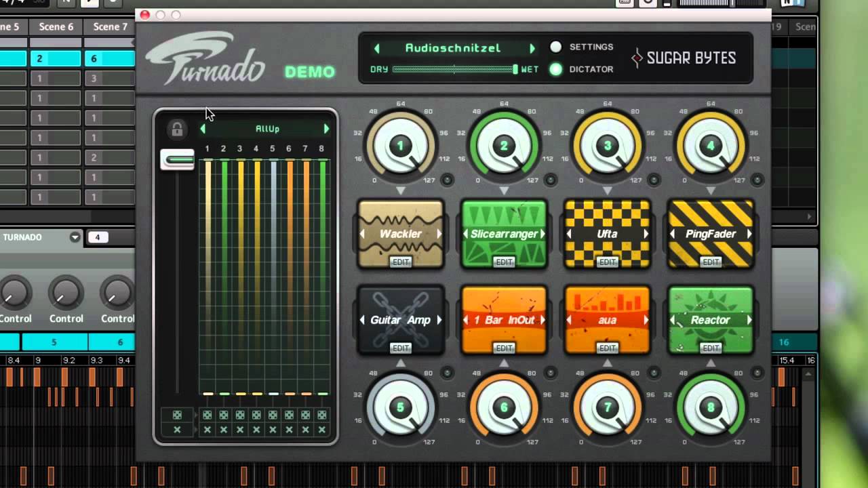Toggle the small LED button above knob 5
Image resolution: width=868 pixels, height=488 pixels.
point(447,373)
